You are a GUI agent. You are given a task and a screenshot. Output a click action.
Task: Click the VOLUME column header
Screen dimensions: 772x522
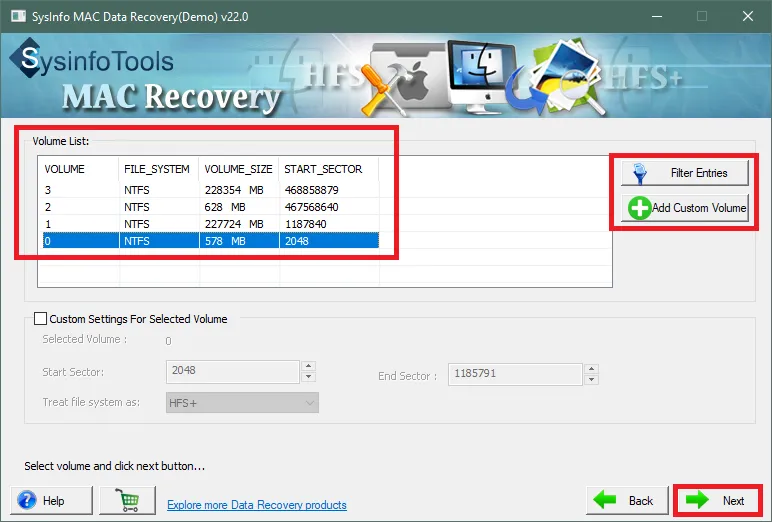point(79,169)
